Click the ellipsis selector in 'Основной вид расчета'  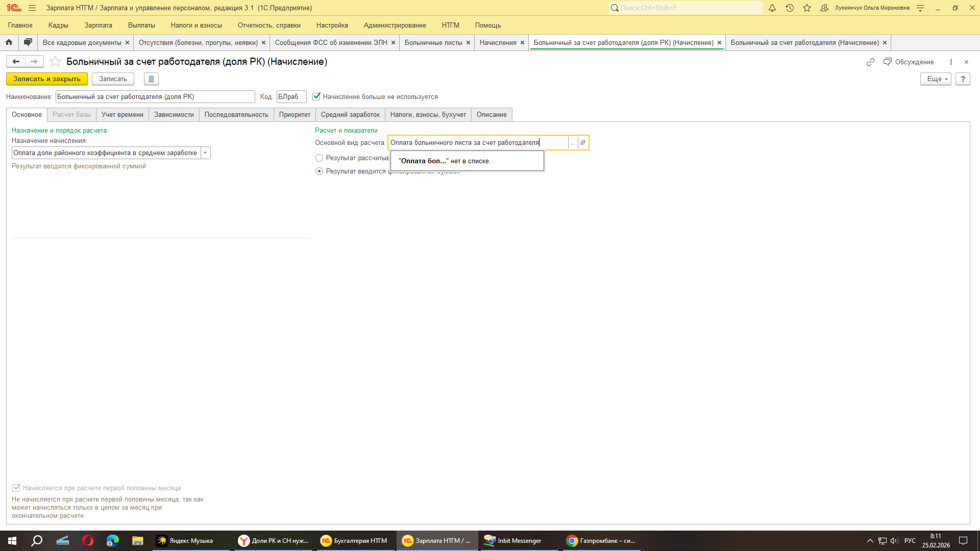pos(573,143)
